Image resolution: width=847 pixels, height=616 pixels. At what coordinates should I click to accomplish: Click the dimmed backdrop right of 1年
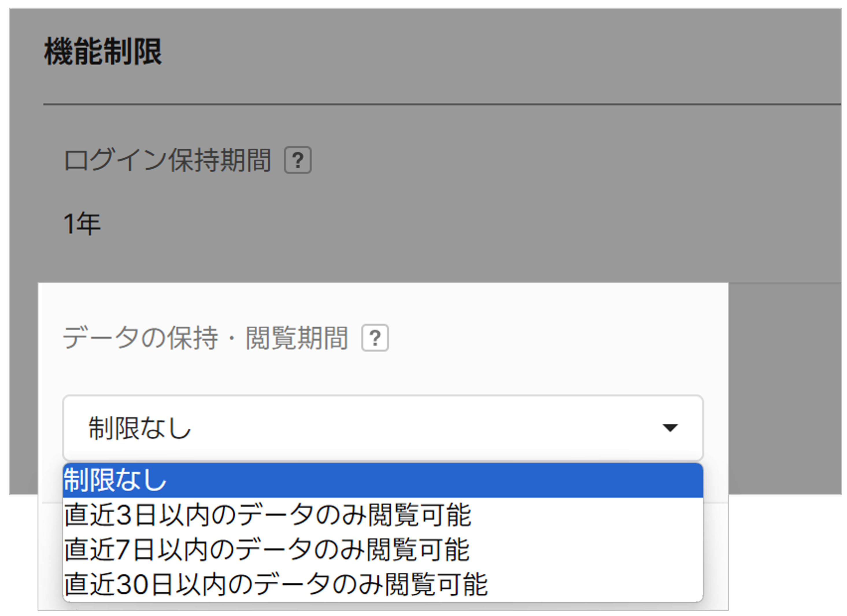448,224
